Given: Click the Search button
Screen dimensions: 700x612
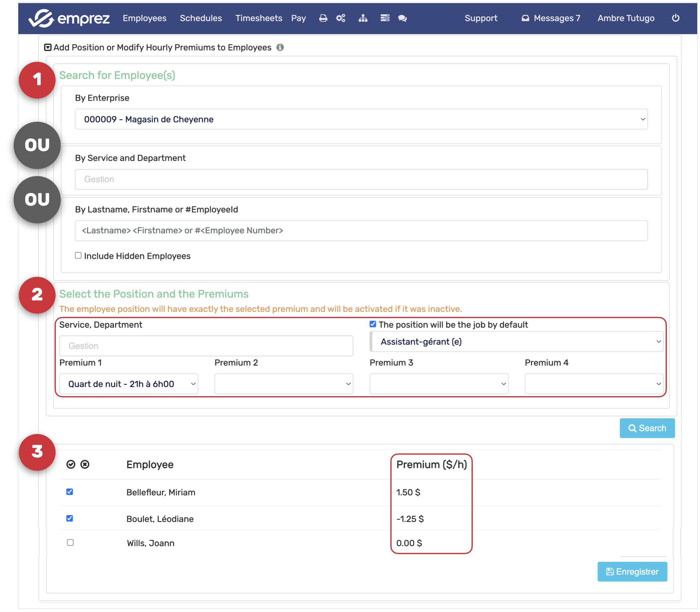Looking at the screenshot, I should 647,428.
